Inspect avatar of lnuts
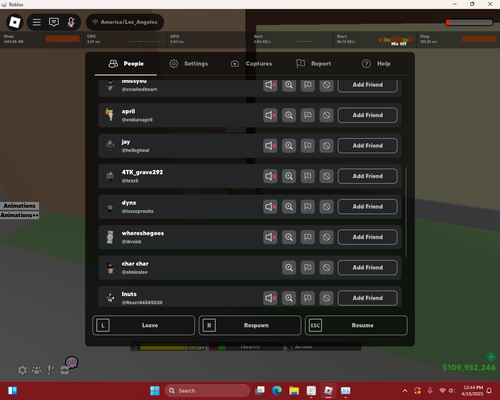 [x=289, y=298]
